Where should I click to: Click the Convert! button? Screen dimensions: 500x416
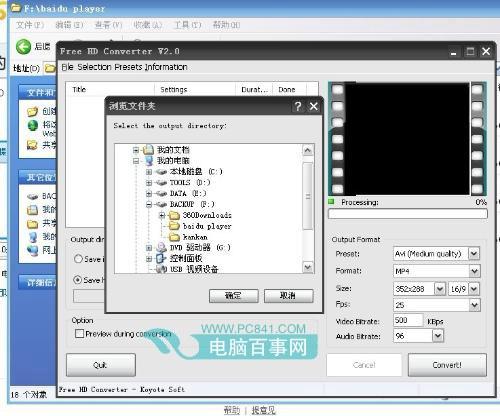click(447, 365)
